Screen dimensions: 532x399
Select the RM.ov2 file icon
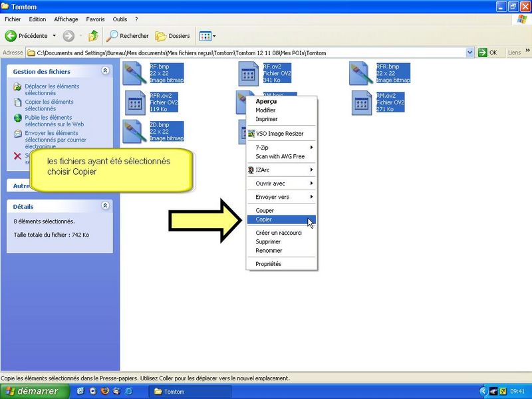(362, 102)
